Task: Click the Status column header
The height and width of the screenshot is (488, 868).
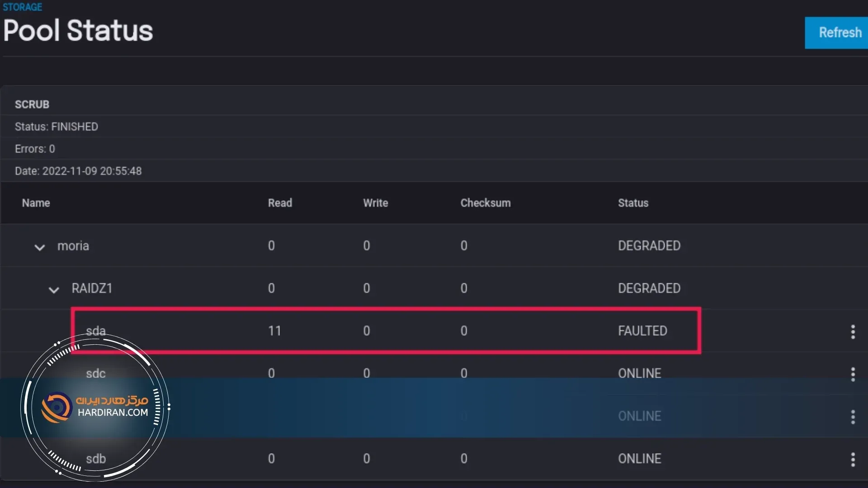Action: pos(633,203)
